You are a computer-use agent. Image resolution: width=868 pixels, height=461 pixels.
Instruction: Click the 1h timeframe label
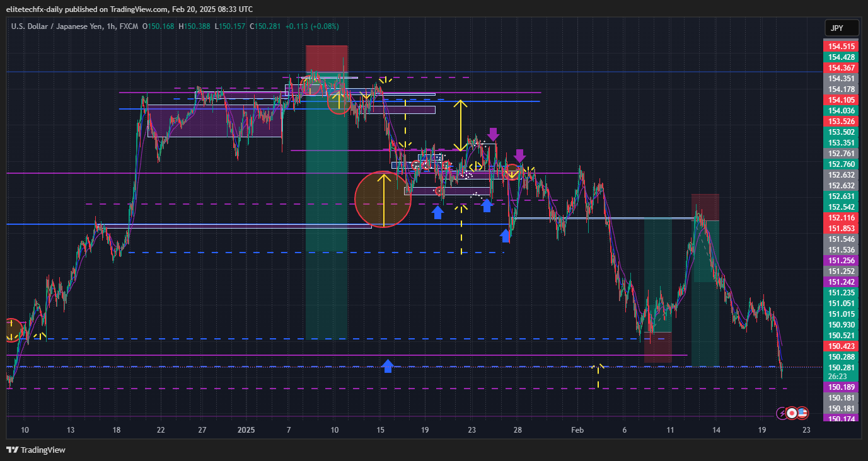pos(111,26)
